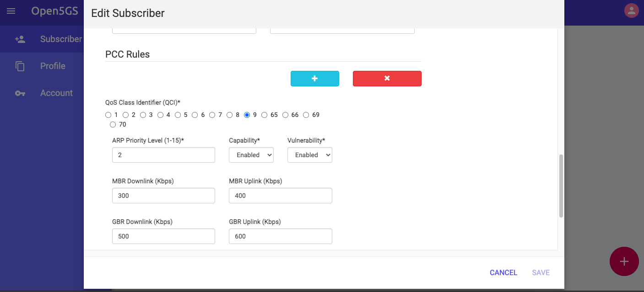
Task: Click the CANCEL button
Action: (503, 272)
